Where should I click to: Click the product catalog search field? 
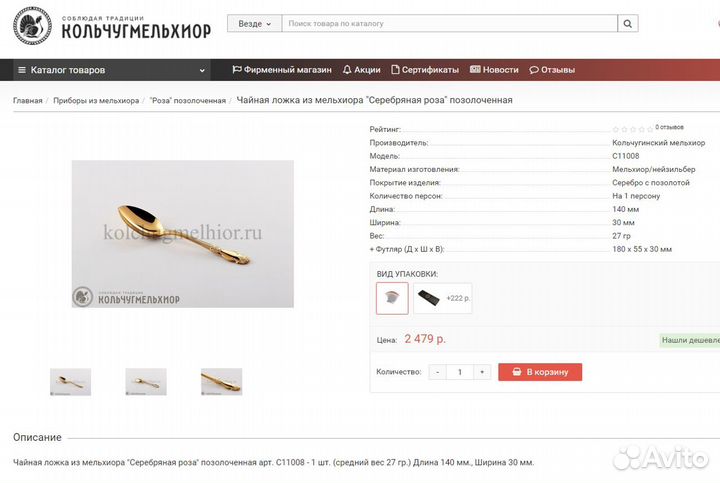tap(450, 23)
